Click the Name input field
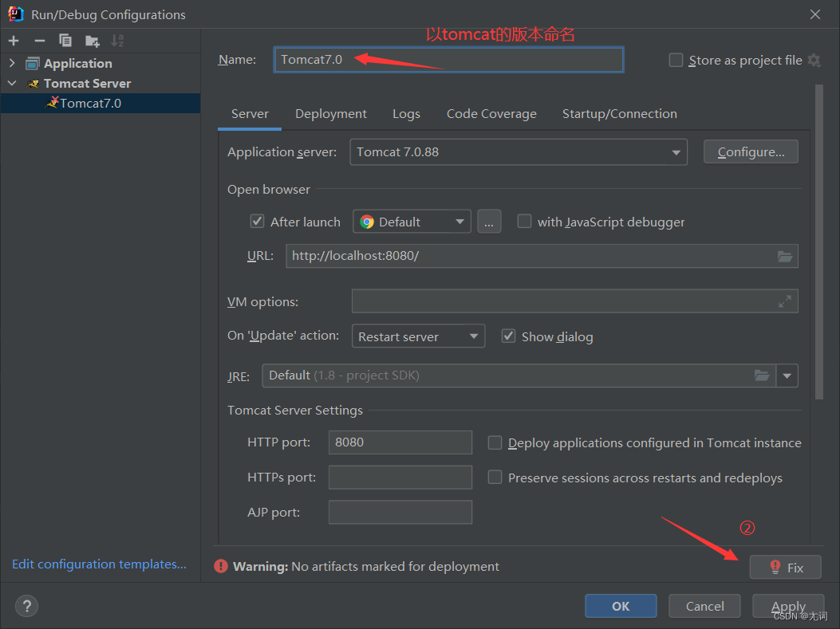Viewport: 840px width, 629px height. pos(448,60)
